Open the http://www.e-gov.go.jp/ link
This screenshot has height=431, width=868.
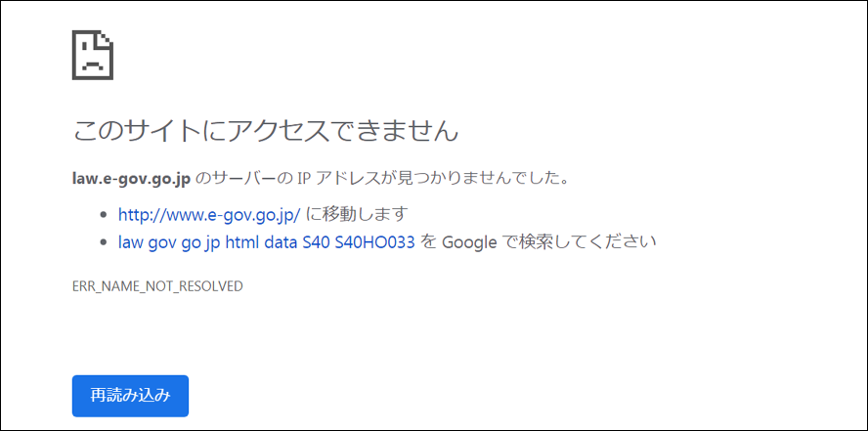pyautogui.click(x=209, y=214)
